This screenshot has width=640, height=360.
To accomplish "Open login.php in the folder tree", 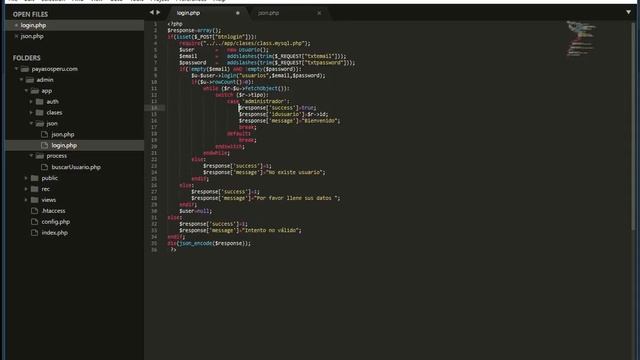I will click(64, 145).
